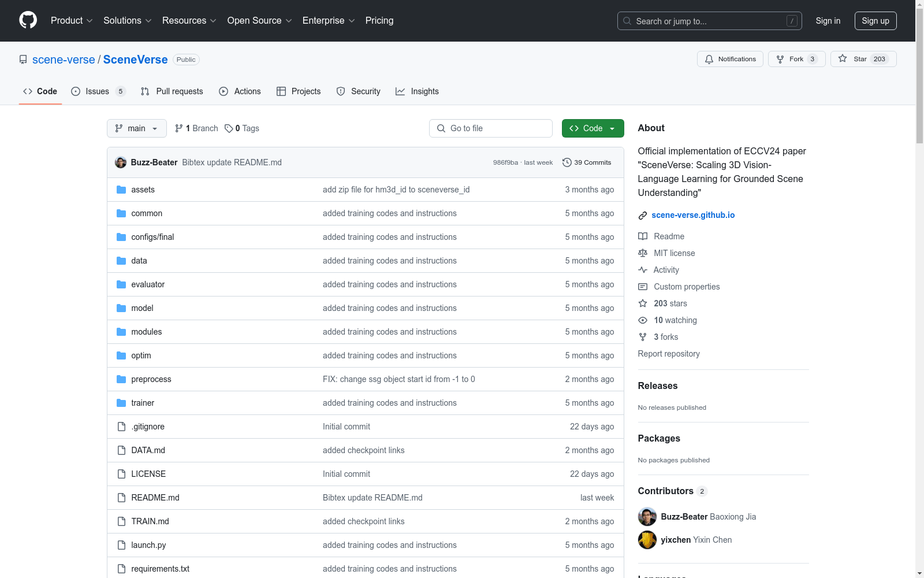Expand the Open Source menu
The image size is (924, 578).
click(260, 21)
